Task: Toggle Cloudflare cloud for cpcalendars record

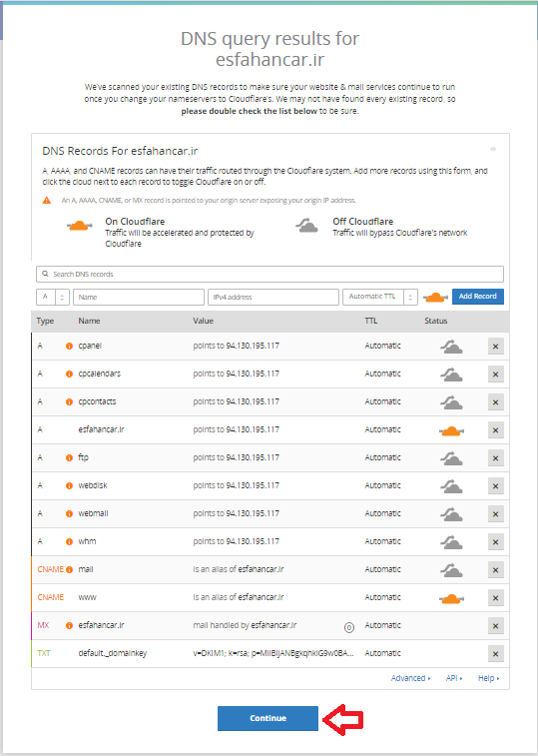Action: (x=451, y=375)
